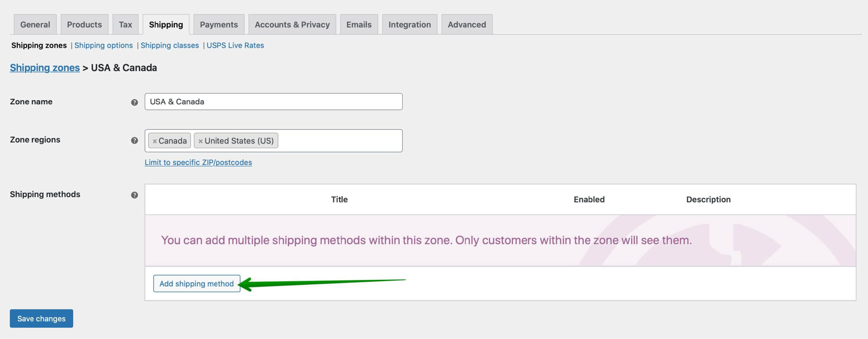Click help icon for Shipping methods

tap(134, 195)
